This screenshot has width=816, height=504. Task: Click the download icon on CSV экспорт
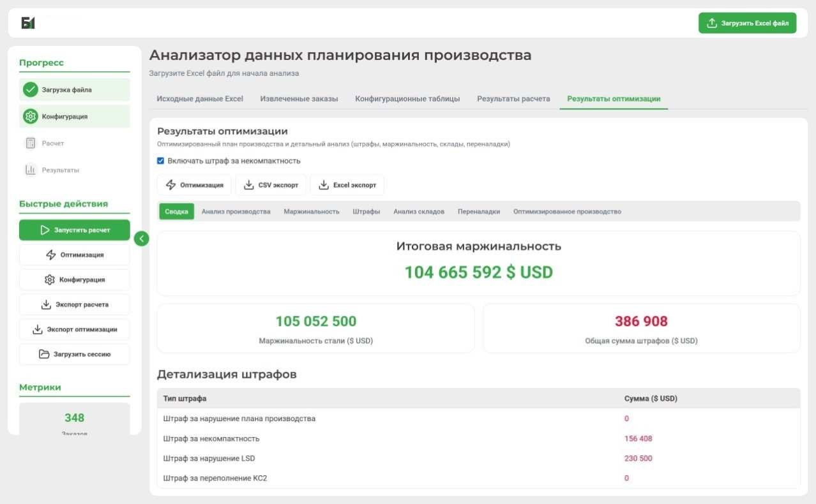(248, 184)
